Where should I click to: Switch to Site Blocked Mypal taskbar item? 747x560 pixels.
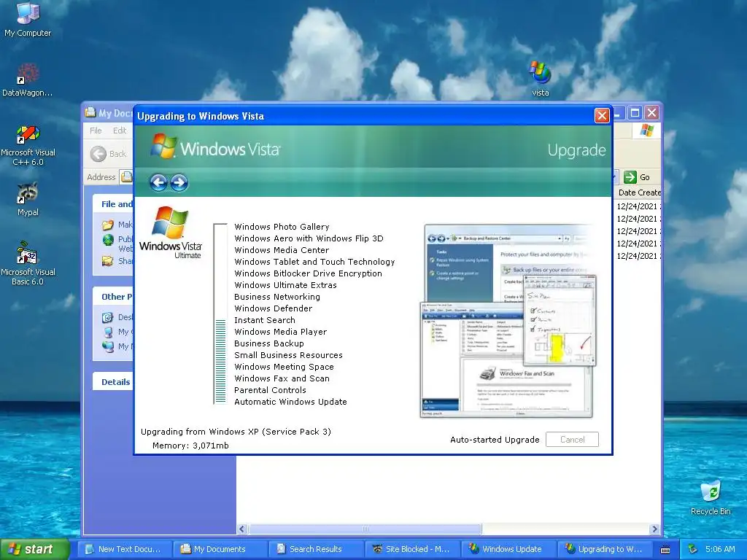tap(411, 549)
